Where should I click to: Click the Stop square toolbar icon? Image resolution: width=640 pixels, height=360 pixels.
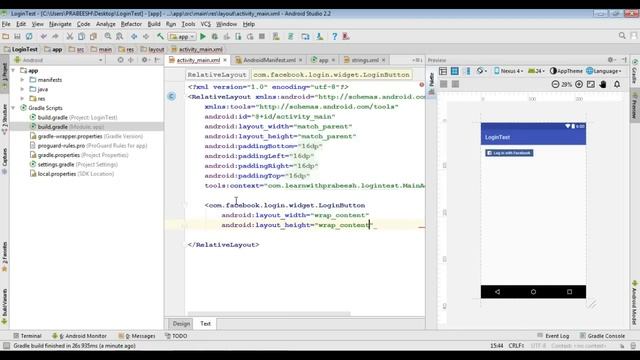click(262, 36)
